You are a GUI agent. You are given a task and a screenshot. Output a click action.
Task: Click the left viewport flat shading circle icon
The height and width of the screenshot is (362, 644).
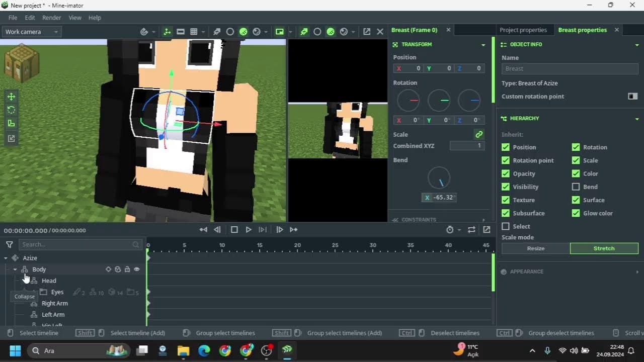[x=230, y=32]
